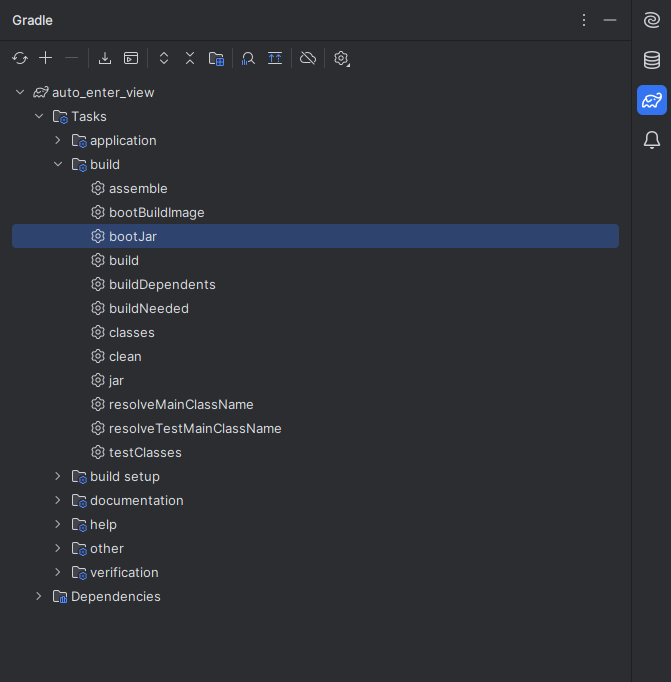Expand the build setup group
The width and height of the screenshot is (671, 682).
[x=58, y=476]
